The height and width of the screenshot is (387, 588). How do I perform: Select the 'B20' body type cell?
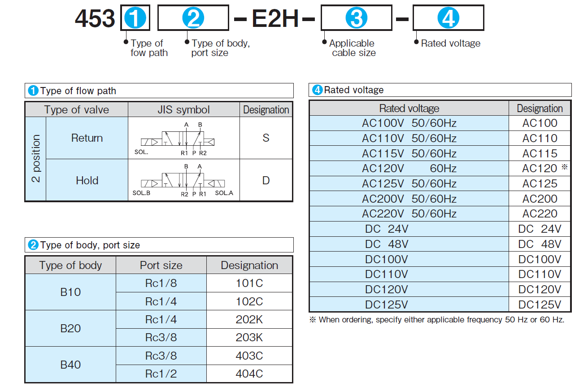(70, 328)
